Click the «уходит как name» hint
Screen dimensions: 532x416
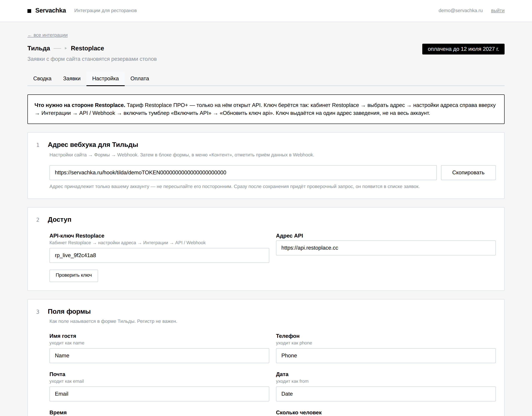[x=67, y=343]
